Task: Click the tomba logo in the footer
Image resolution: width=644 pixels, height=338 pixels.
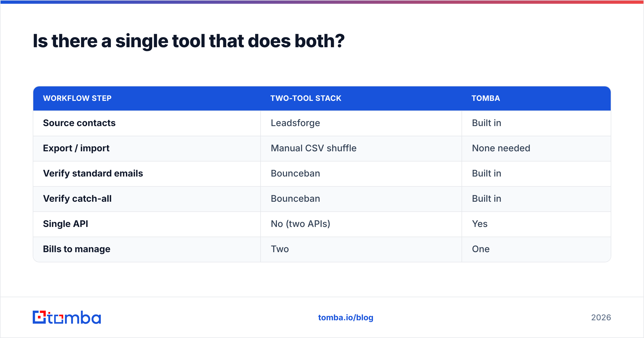Action: pos(67,317)
